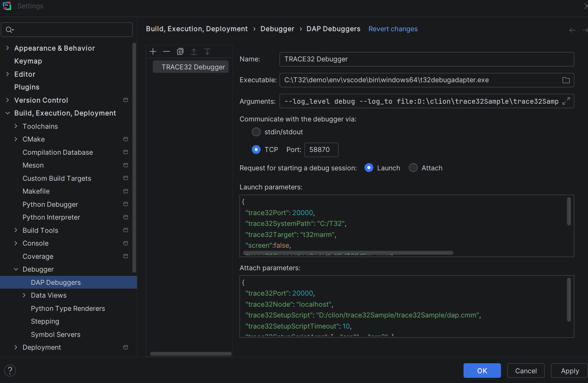The width and height of the screenshot is (588, 383).
Task: Expand the Arguments field editor
Action: pyautogui.click(x=566, y=101)
